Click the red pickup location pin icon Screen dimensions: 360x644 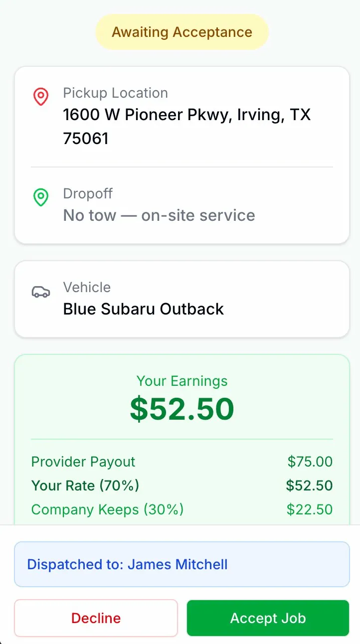click(x=41, y=96)
